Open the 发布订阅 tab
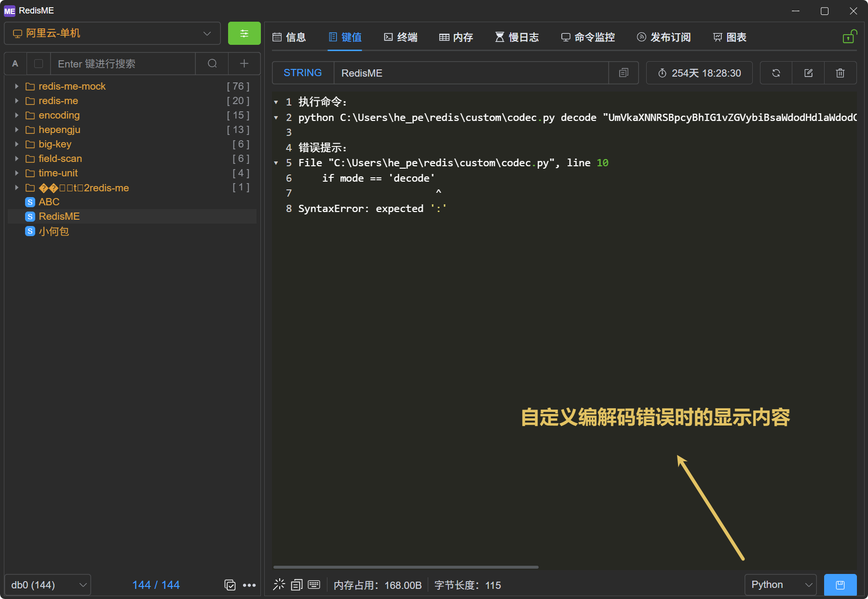 (664, 37)
